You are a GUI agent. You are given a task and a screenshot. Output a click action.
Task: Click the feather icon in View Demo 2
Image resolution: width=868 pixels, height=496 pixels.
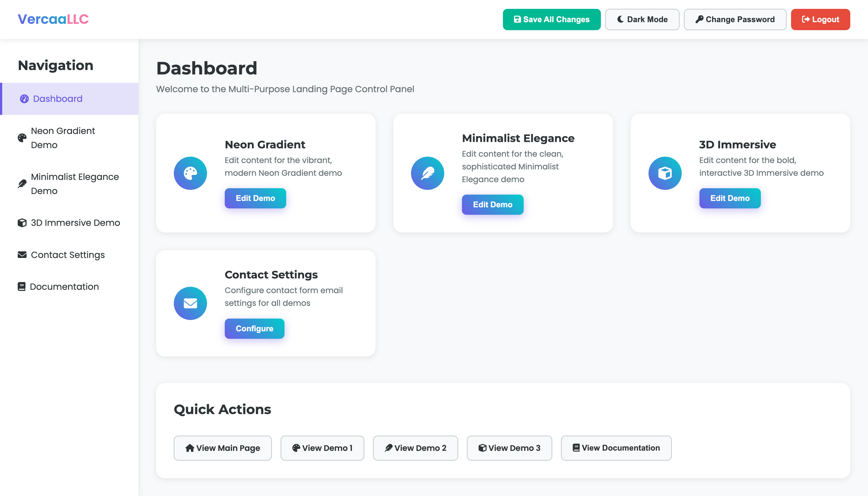(388, 448)
